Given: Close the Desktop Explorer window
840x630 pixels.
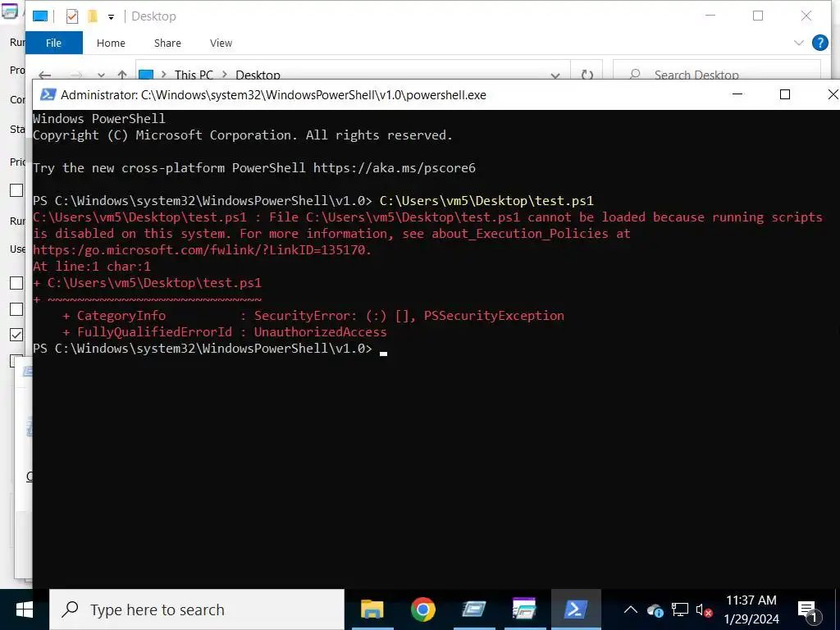Looking at the screenshot, I should pos(806,16).
